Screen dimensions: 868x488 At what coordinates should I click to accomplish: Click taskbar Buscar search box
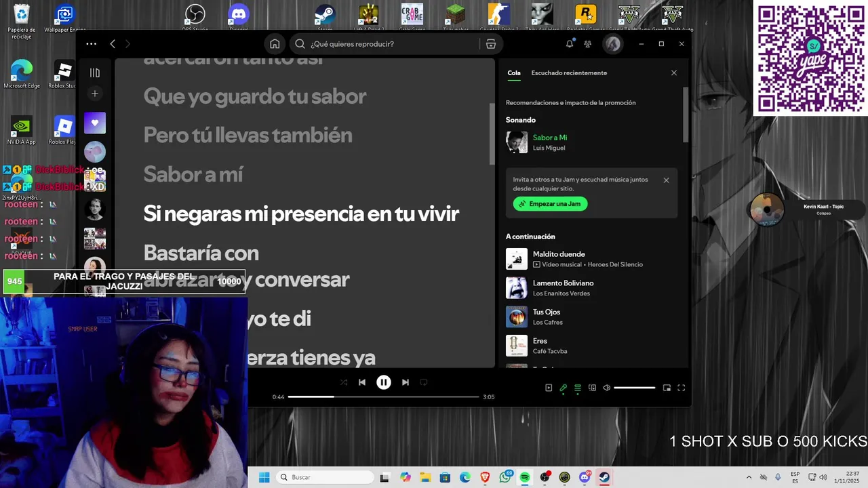click(x=325, y=477)
